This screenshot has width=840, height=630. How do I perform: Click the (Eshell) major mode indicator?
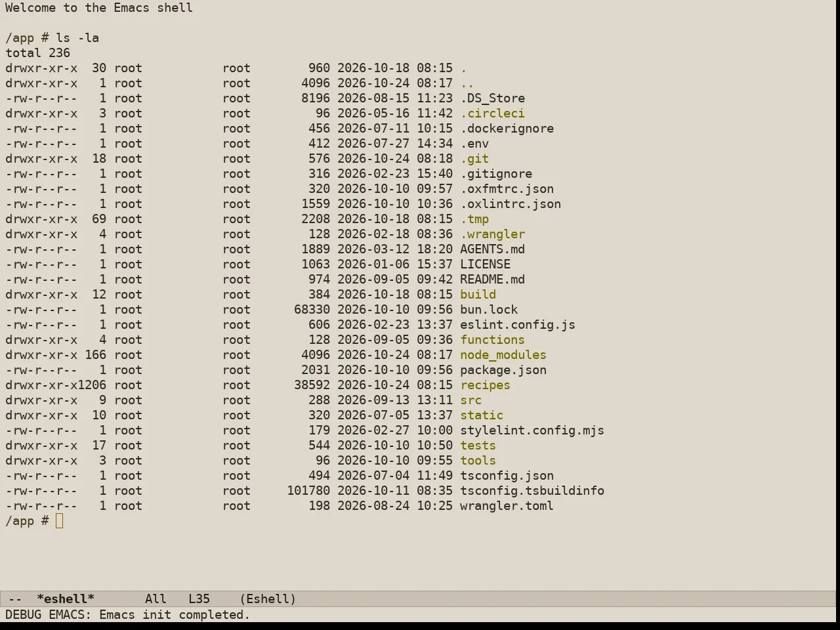(268, 598)
